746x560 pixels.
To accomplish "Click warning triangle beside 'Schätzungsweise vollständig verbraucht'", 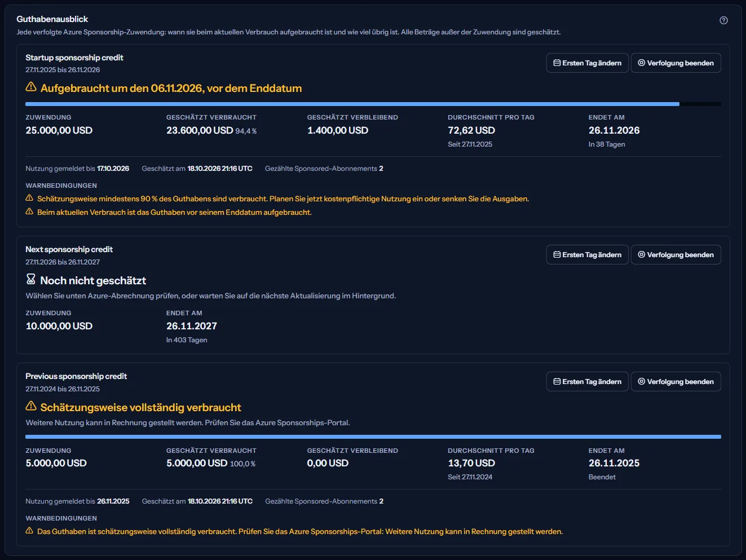I will 31,406.
